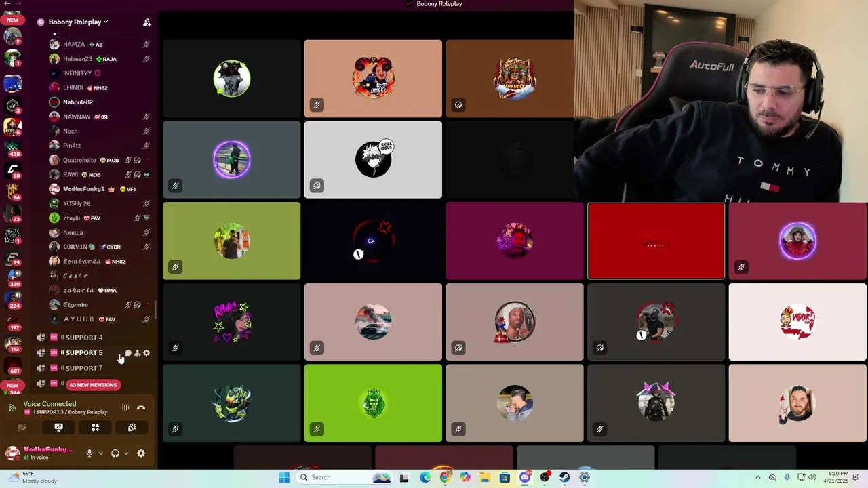Open Windows Settings gear in the taskbar
868x488 pixels.
pos(585,477)
